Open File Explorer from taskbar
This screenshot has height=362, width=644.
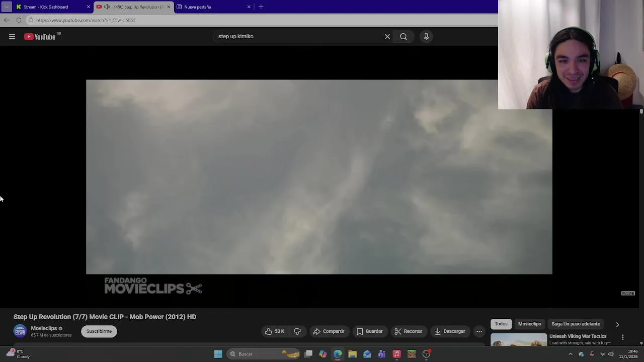(x=352, y=354)
